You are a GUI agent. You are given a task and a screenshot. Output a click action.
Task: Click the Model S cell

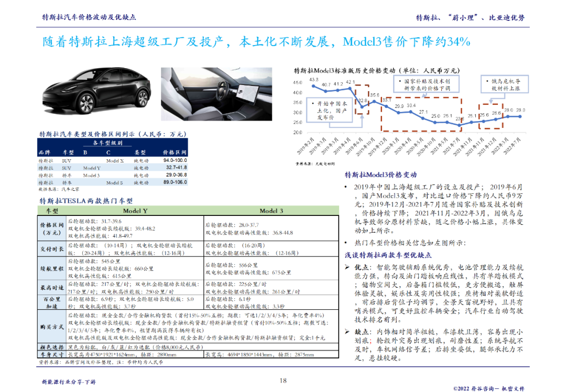point(114,183)
